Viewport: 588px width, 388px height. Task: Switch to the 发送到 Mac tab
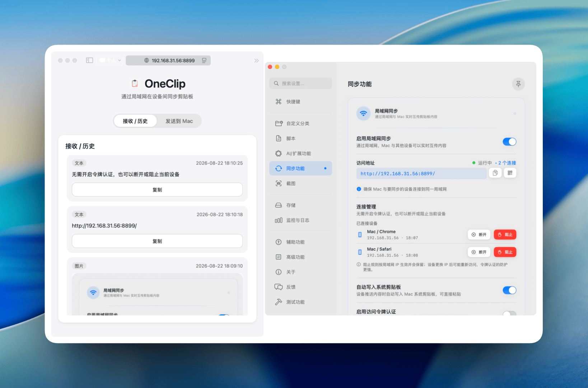coord(179,121)
